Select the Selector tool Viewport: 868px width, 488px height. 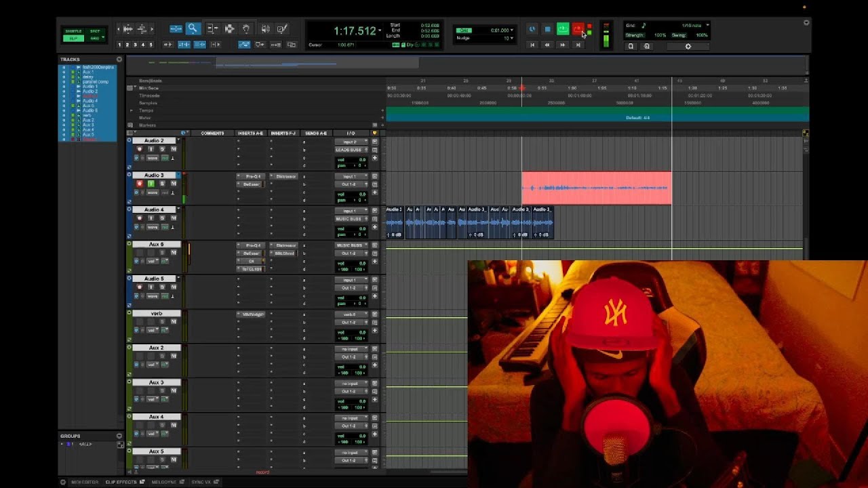[x=229, y=28]
